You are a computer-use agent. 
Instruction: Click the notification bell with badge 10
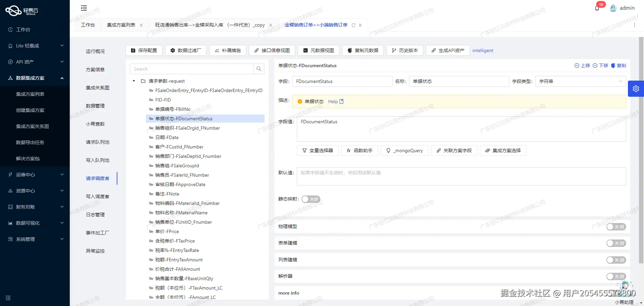(x=597, y=8)
